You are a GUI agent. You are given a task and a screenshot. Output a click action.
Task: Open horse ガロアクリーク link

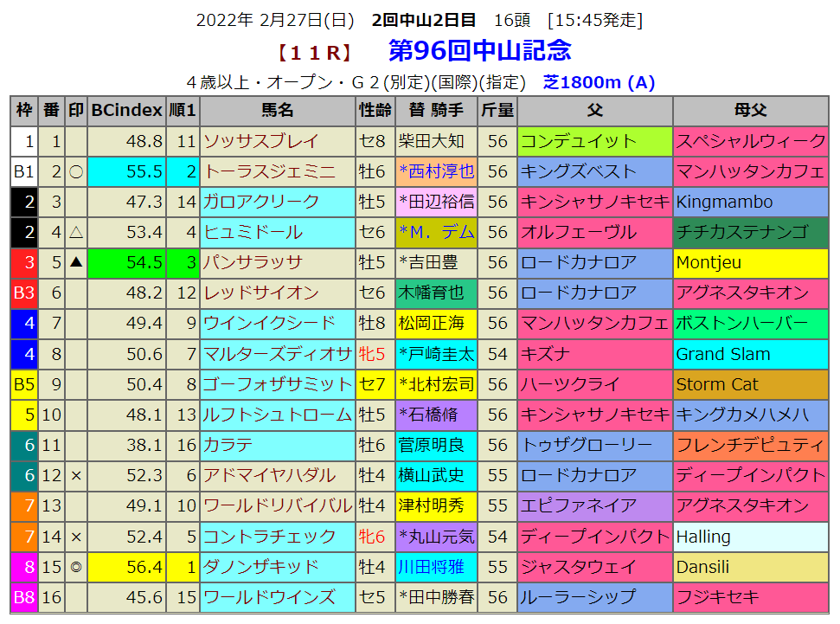[261, 202]
